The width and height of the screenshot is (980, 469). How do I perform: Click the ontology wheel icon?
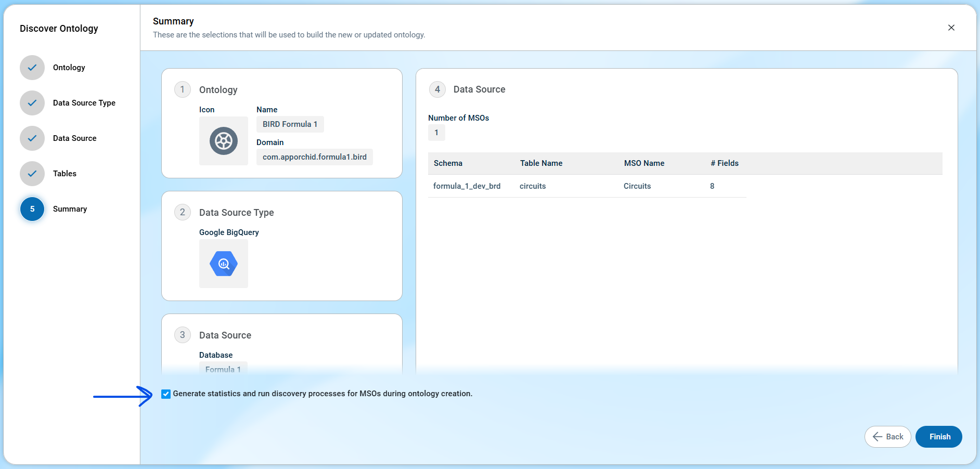coord(224,141)
